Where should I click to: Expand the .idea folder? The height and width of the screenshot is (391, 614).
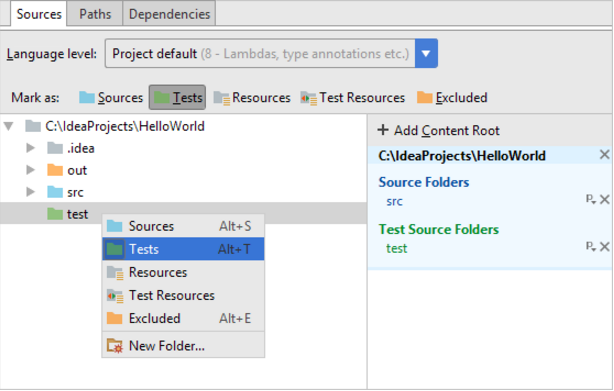pos(30,148)
